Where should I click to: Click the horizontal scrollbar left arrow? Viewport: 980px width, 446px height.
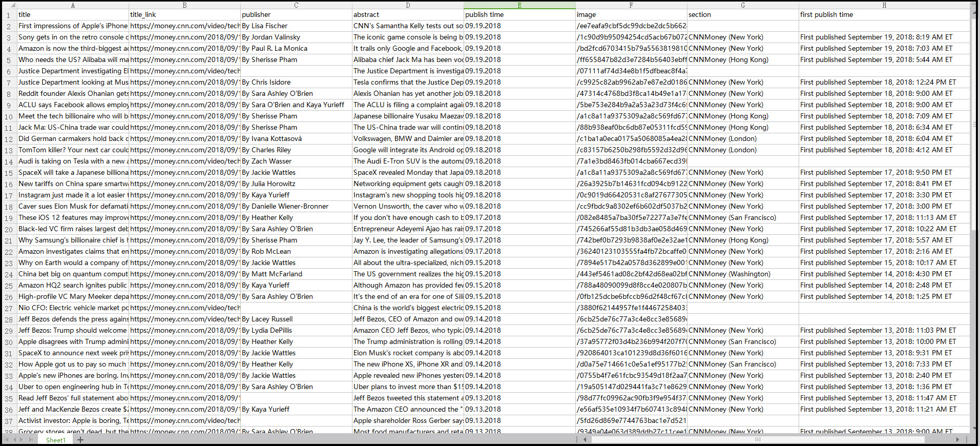pyautogui.click(x=585, y=440)
